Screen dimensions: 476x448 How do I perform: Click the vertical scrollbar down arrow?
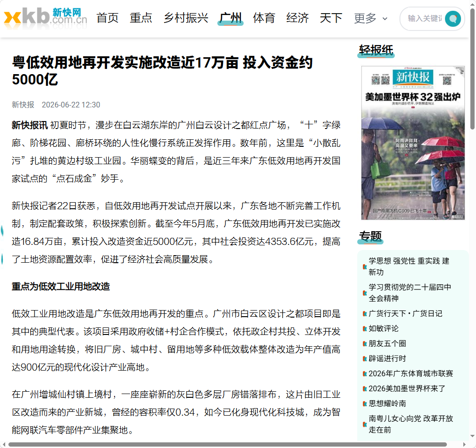tap(472, 436)
